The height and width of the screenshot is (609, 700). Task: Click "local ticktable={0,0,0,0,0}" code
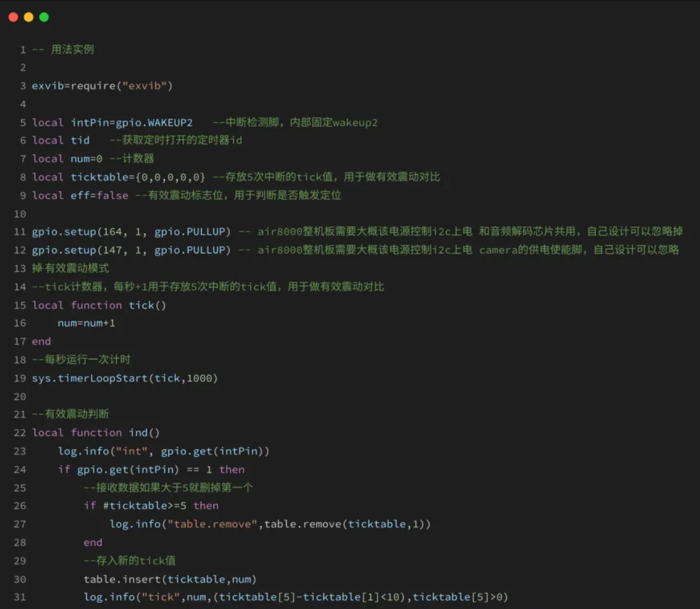(x=119, y=178)
